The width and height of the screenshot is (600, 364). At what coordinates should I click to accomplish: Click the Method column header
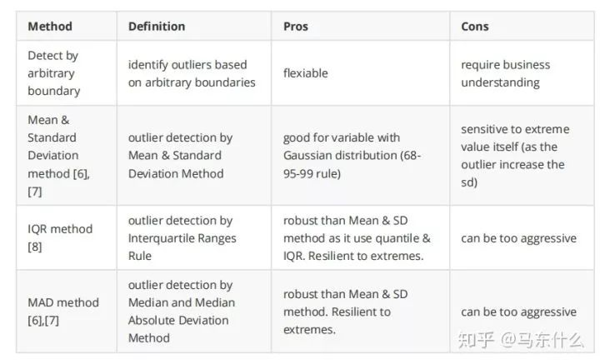click(x=50, y=26)
